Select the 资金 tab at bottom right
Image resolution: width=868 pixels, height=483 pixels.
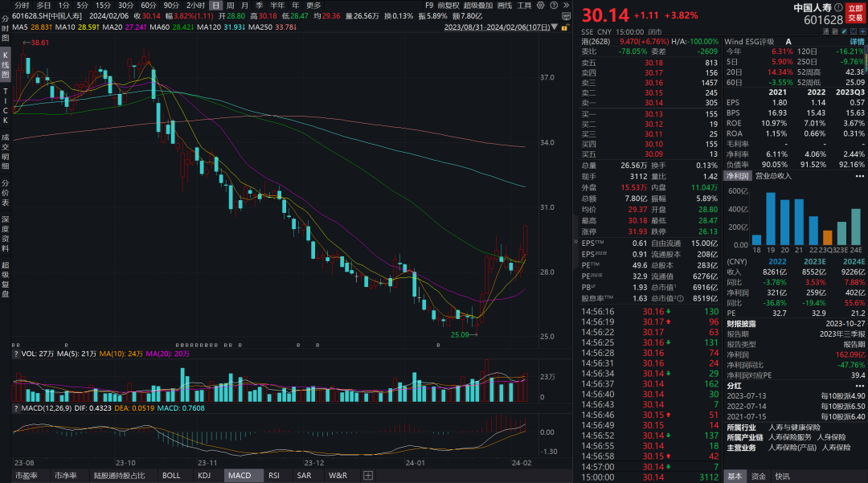(x=759, y=476)
